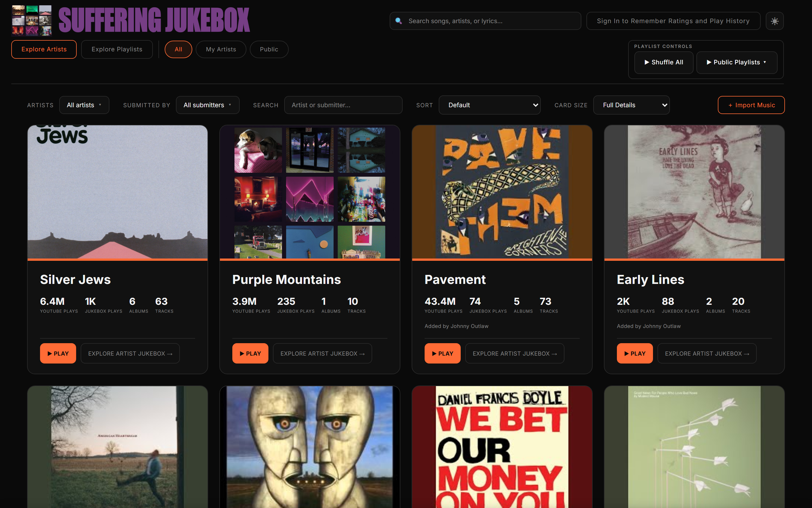Open the Early Lines album cover

coord(694,192)
